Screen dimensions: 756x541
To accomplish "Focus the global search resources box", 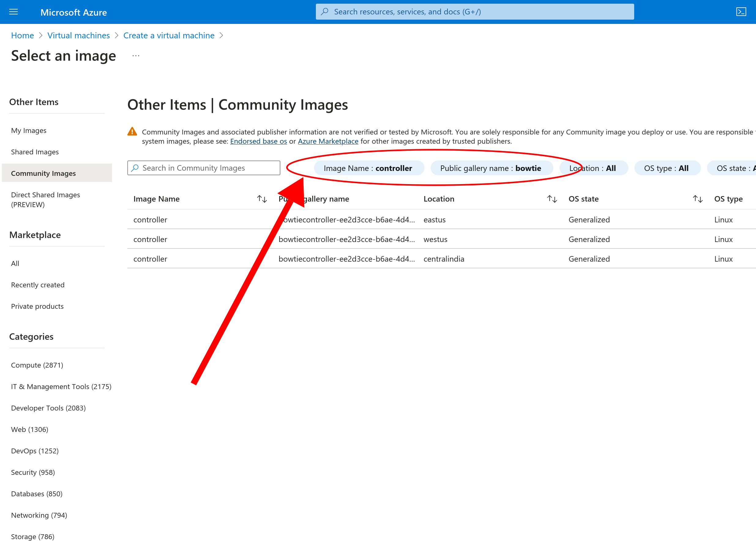I will 475,12.
